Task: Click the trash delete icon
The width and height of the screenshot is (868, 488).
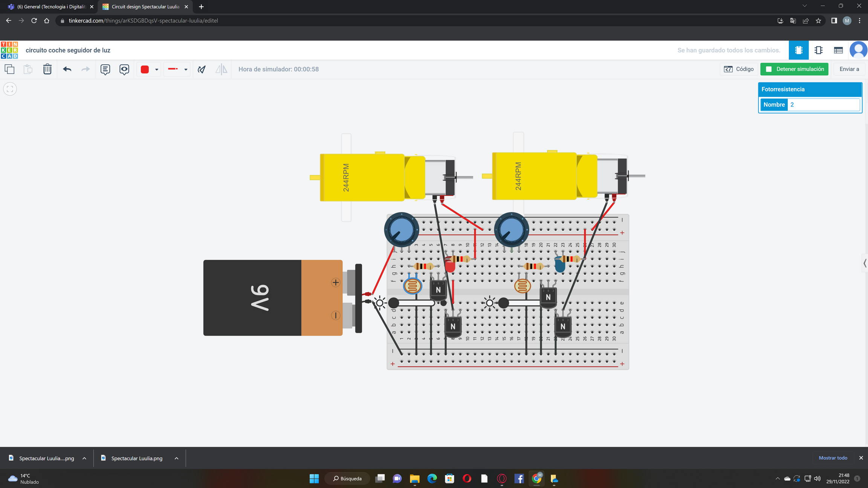Action: tap(47, 69)
